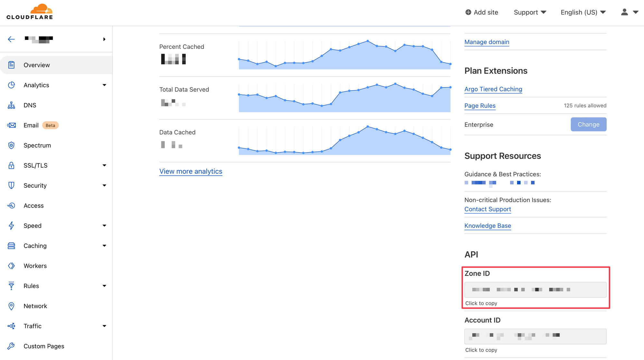Copy the Account ID field value

click(x=535, y=337)
